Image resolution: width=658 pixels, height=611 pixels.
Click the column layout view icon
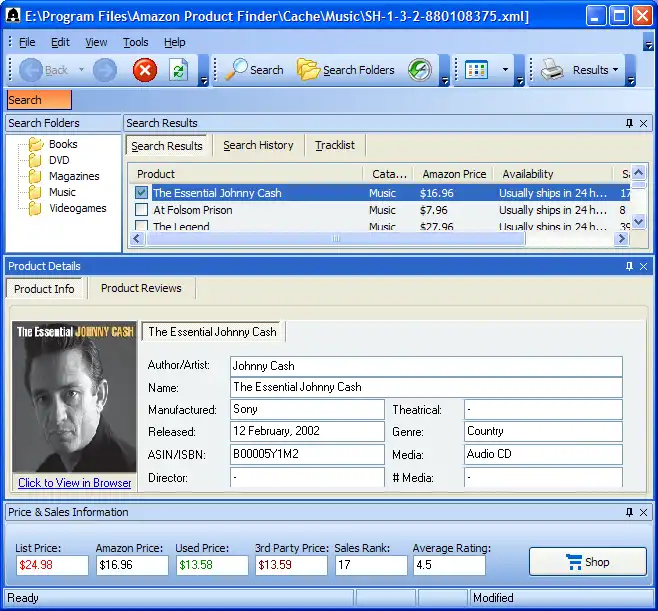click(x=477, y=70)
